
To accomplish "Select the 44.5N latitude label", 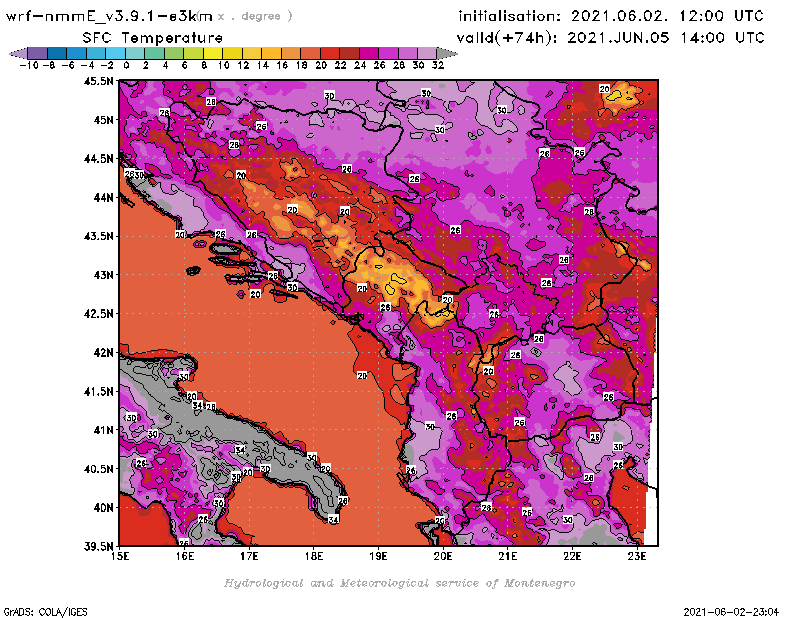I will coord(98,158).
